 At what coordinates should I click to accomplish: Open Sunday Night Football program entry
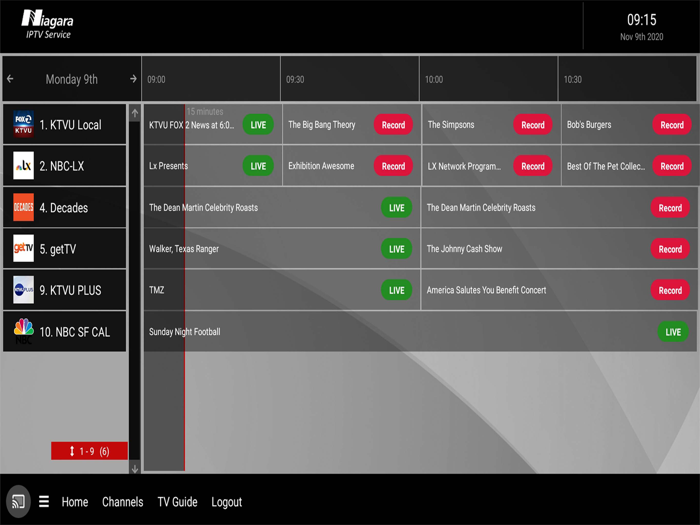(x=420, y=332)
